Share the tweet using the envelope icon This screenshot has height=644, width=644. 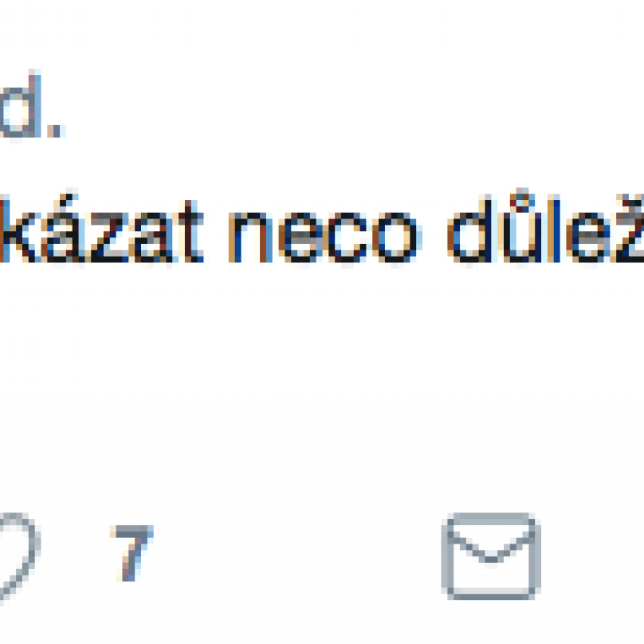point(491,556)
